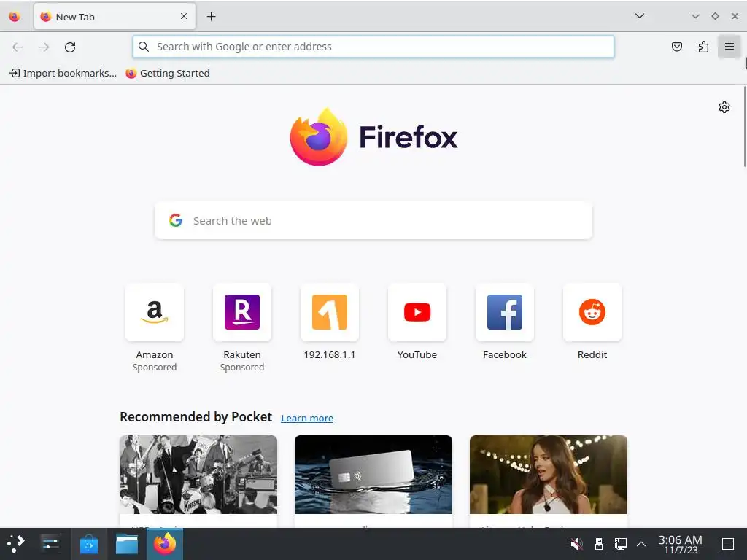Open the Save to Pocket button

[676, 47]
